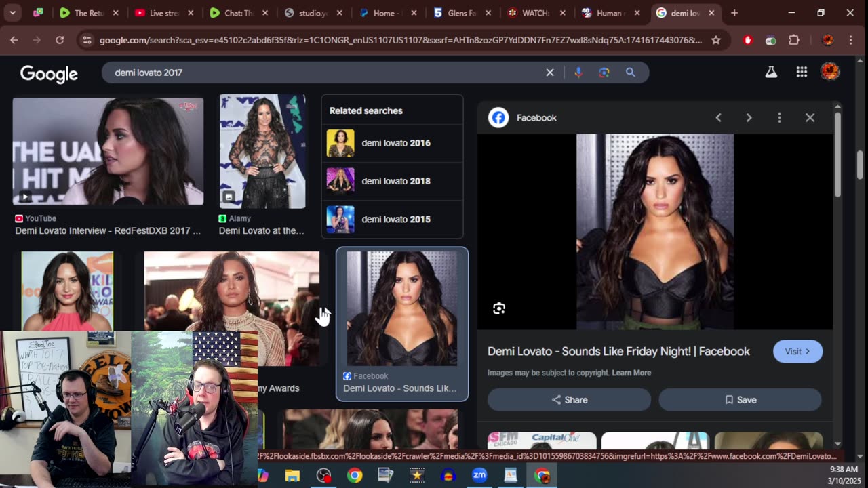Open 'Demi Lovato Interview - RedFestDXB 2017' link
Screen dimensions: 868x488
(x=108, y=231)
